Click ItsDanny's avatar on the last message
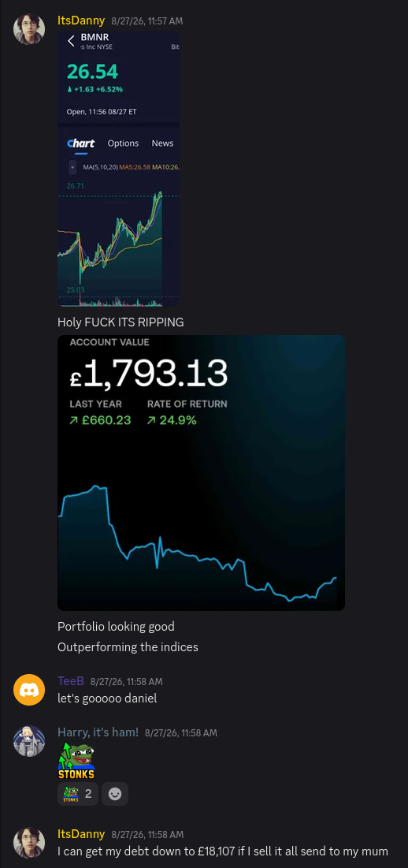408x868 pixels. (x=28, y=843)
